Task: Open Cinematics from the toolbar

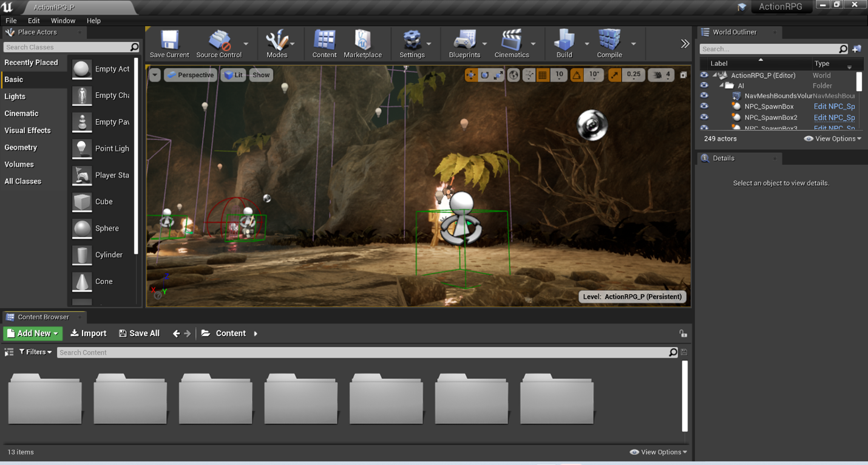Action: tap(511, 44)
